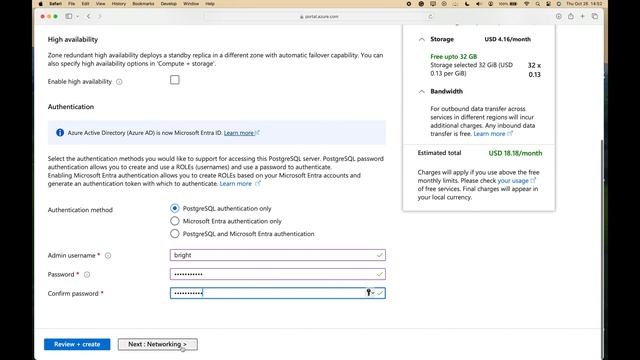The image size is (640, 360).
Task: Select Microsoft Entra authentication only
Action: 175,221
